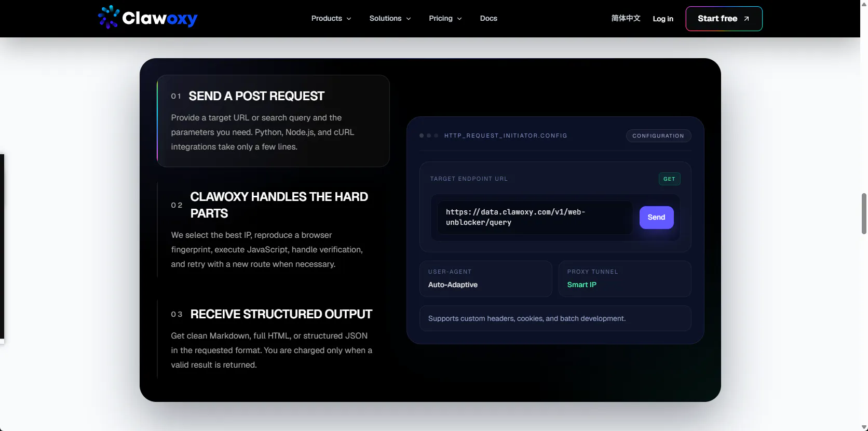This screenshot has height=431, width=868.
Task: Click the 03 step number
Action: point(177,315)
